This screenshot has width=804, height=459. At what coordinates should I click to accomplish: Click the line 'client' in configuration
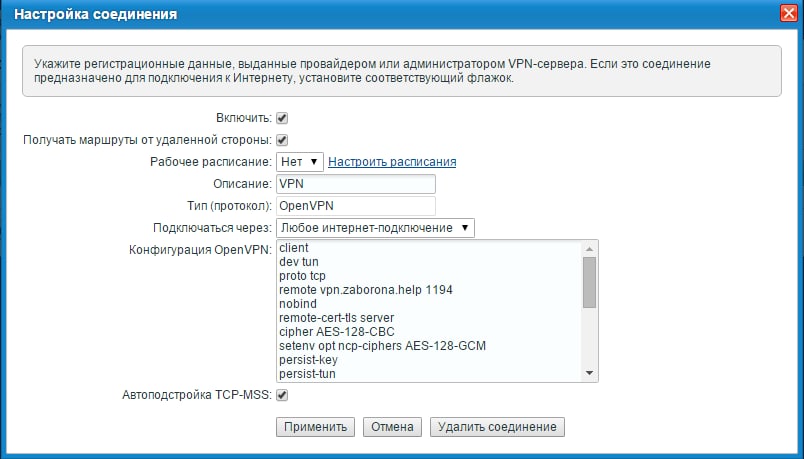[x=294, y=248]
